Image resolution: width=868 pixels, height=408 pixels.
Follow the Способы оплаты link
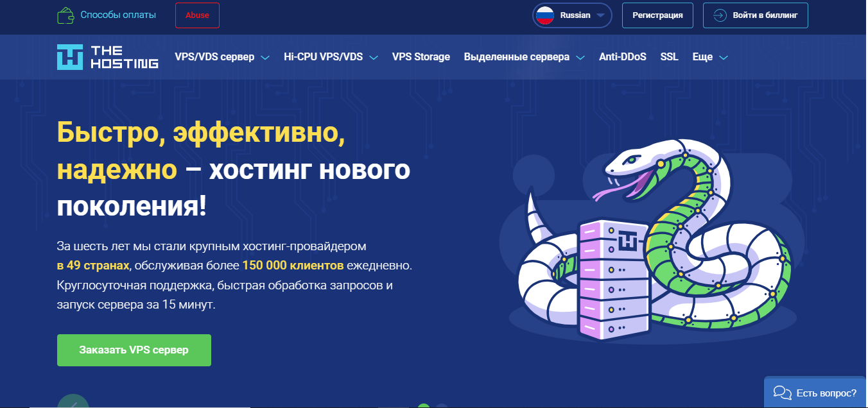point(117,15)
